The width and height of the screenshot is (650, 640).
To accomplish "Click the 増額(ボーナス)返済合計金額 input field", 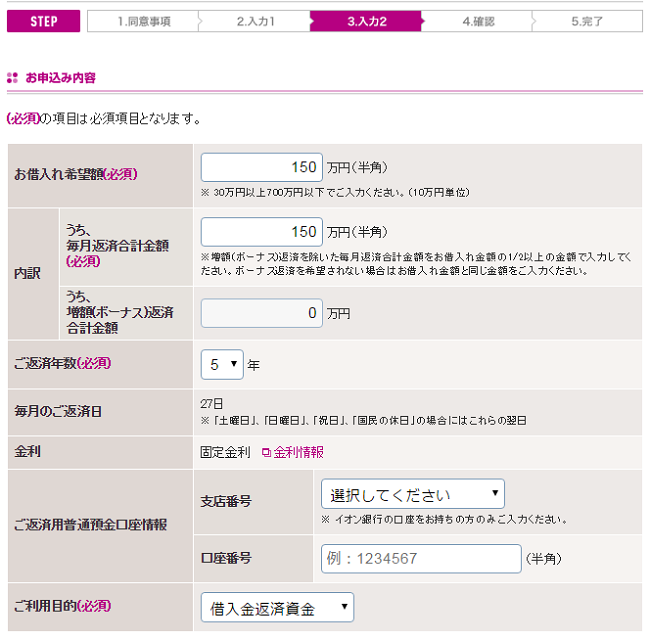I will [262, 313].
